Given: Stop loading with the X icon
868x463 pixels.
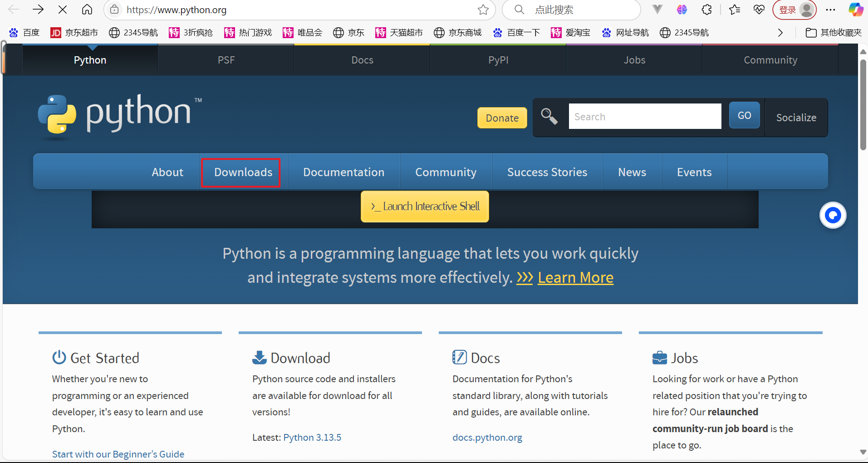Looking at the screenshot, I should coord(63,10).
